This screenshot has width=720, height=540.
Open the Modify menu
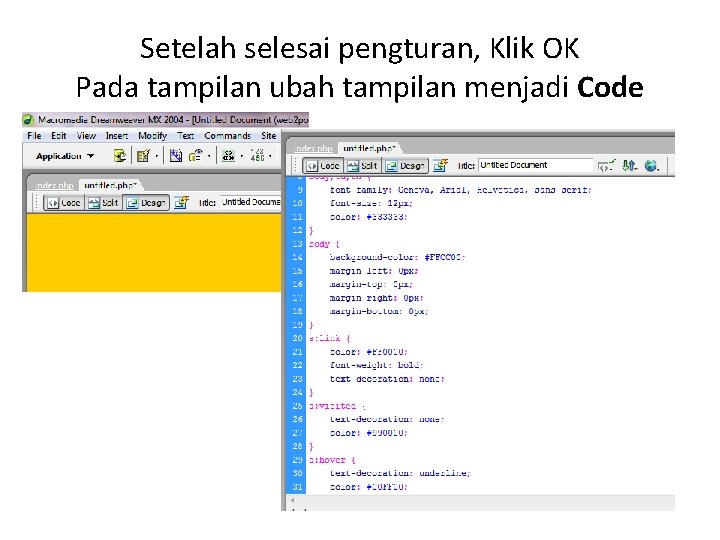pos(152,136)
